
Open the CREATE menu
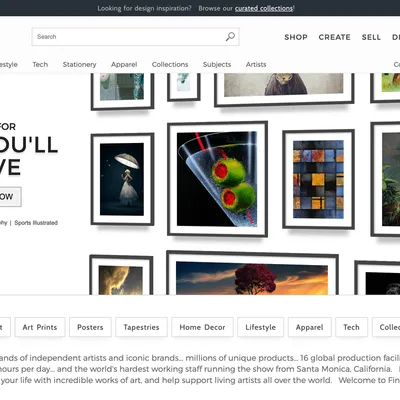[334, 37]
